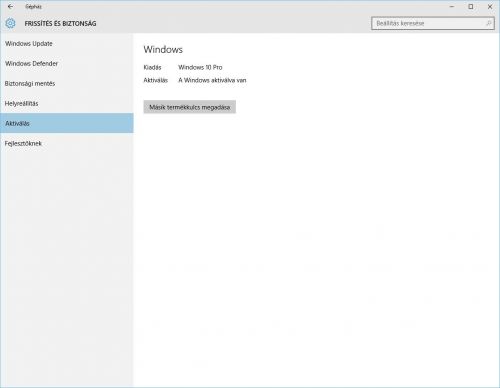Select Helyreállítás in sidebar
This screenshot has height=388, width=500.
pyautogui.click(x=67, y=104)
